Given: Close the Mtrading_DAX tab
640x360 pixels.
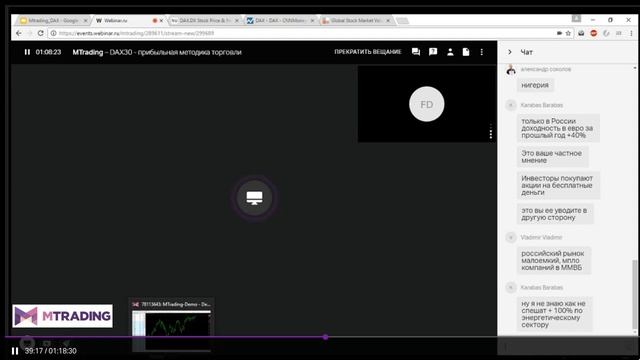Looking at the screenshot, I should pos(86,20).
